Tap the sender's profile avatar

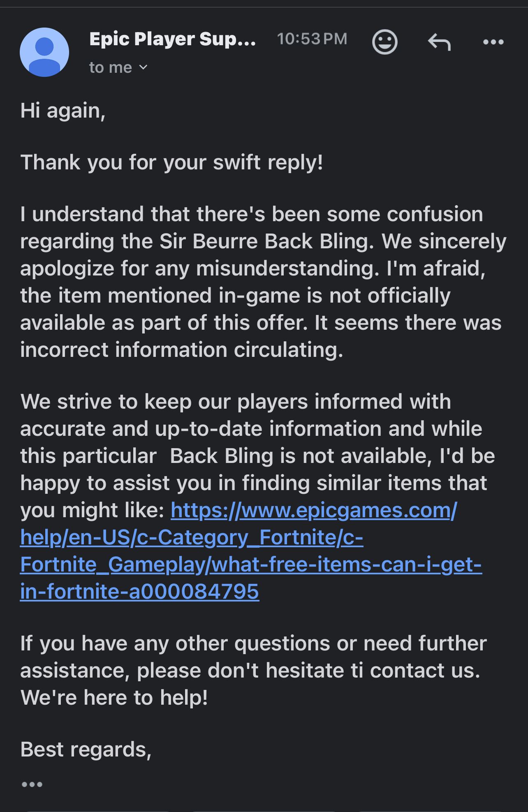(x=44, y=52)
